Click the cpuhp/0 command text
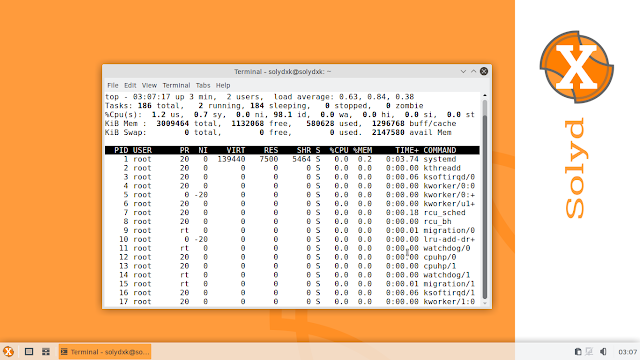Image resolution: width=640 pixels, height=360 pixels. coord(440,257)
